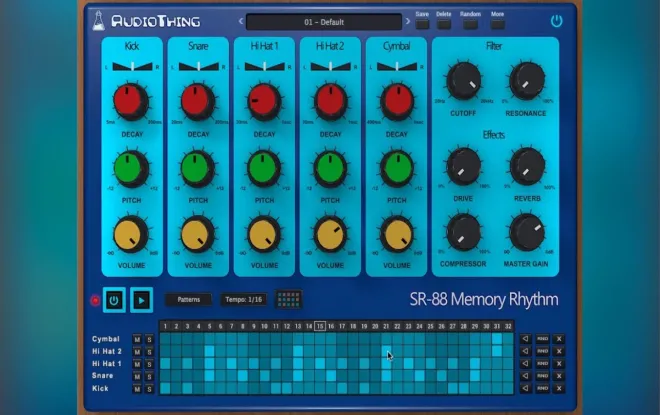Screen dimensions: 660x415
Task: Randomize the Snare row
Action: coord(543,376)
